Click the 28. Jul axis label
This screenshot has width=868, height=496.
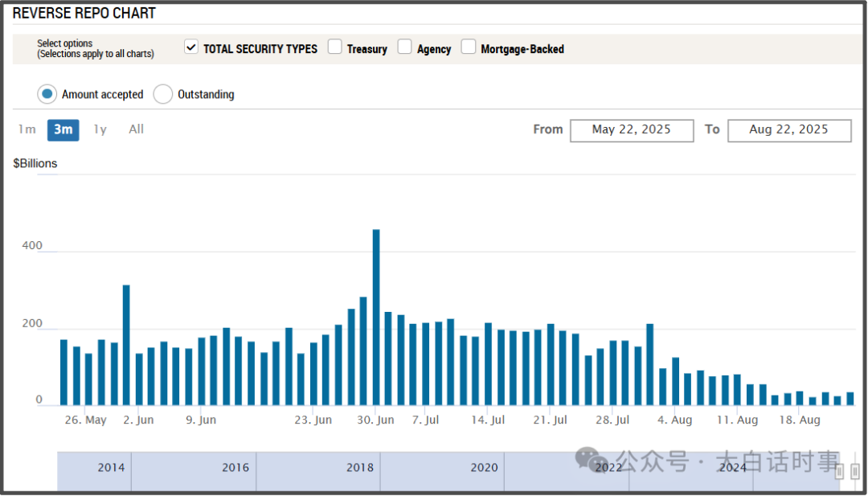tap(612, 420)
